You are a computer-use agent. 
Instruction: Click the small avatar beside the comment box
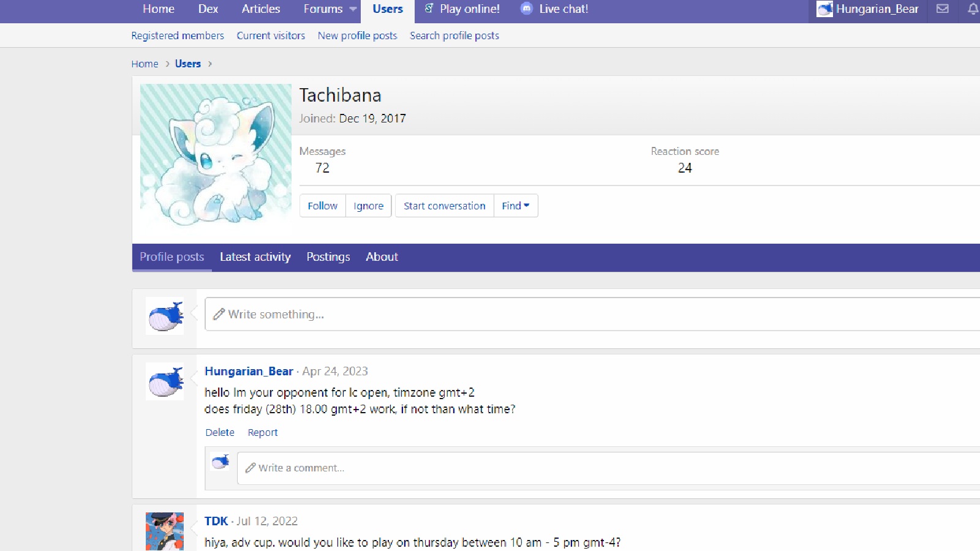click(x=221, y=462)
